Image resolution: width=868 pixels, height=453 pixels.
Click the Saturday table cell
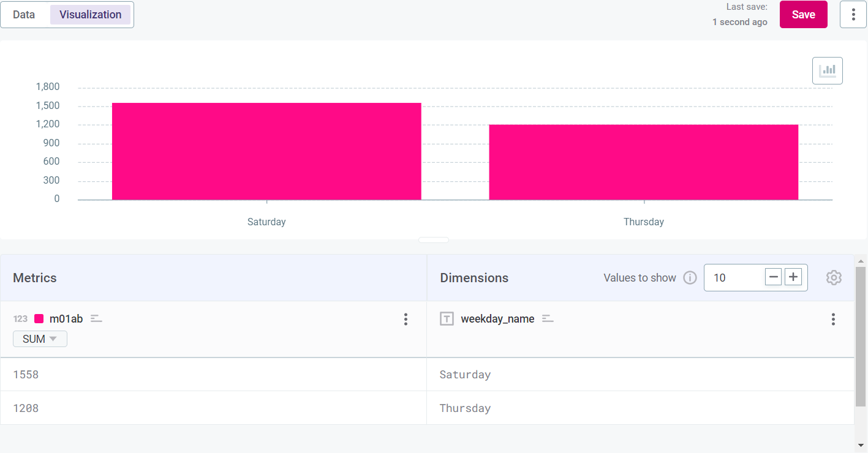coord(640,374)
